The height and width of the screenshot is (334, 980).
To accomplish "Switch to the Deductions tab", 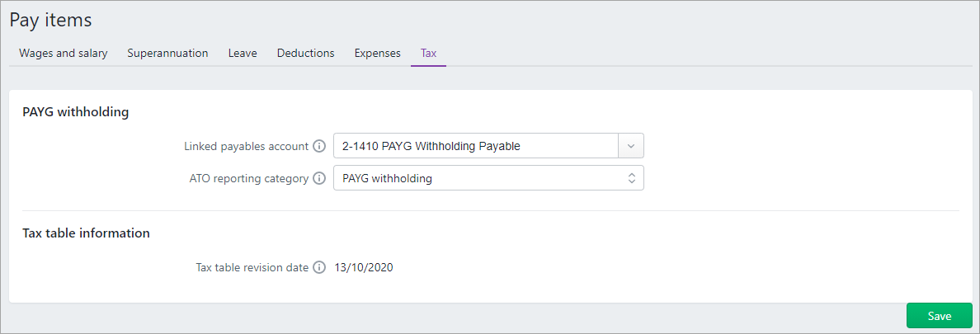I will coord(305,53).
